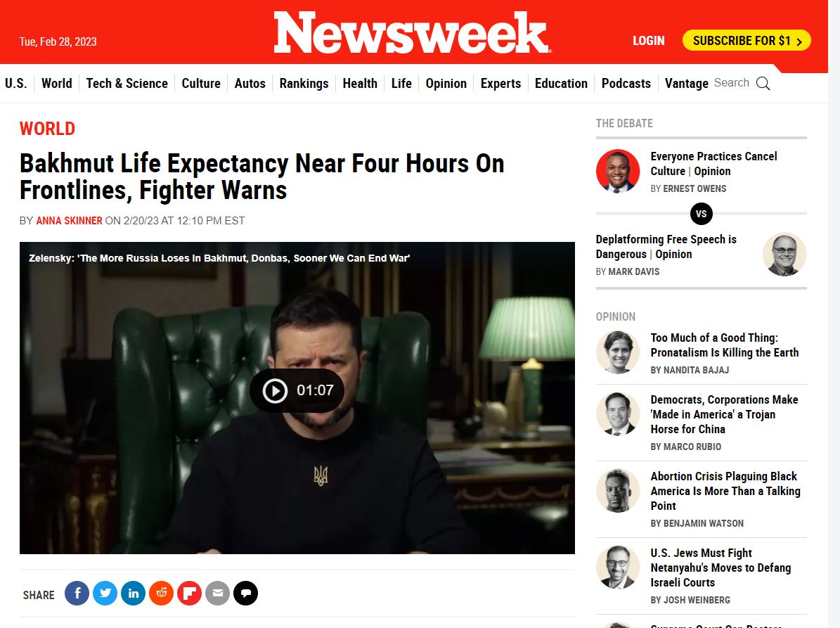Click the Newsweek logo
This screenshot has width=840, height=628.
pyautogui.click(x=413, y=32)
